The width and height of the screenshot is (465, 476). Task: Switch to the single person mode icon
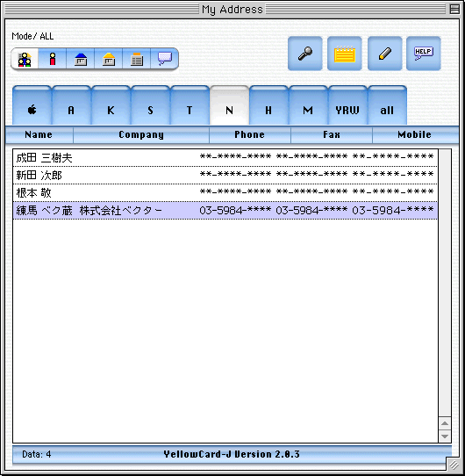53,59
